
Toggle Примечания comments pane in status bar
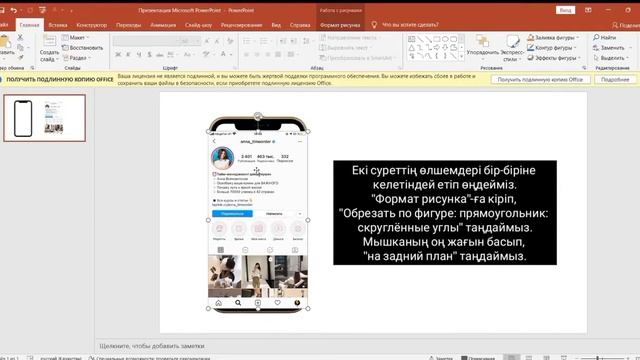click(478, 358)
